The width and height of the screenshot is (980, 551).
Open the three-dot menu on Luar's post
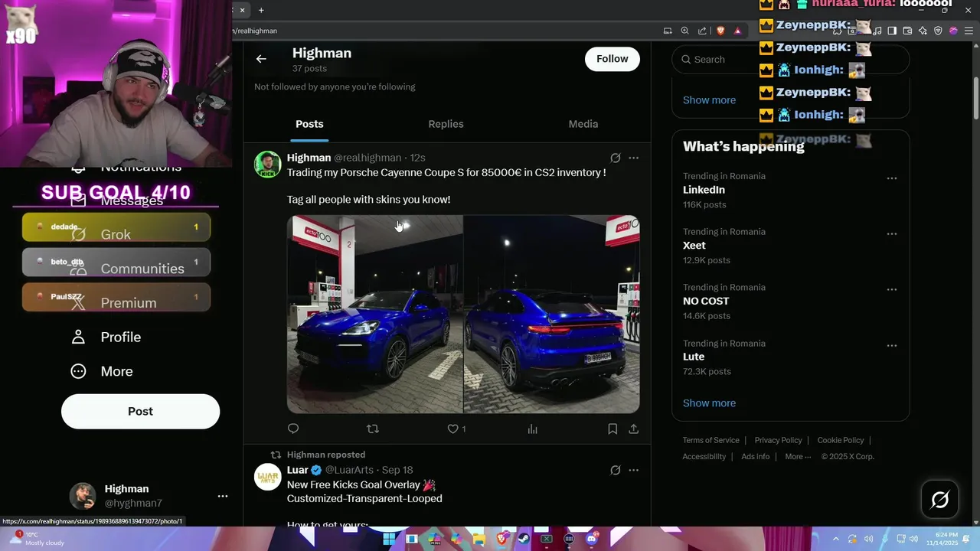point(633,470)
